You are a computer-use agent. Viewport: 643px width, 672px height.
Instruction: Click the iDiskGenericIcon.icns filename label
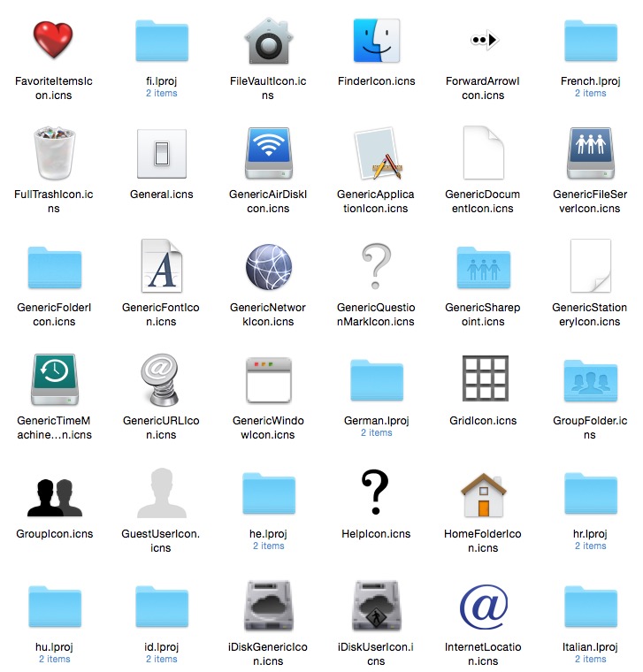268,653
